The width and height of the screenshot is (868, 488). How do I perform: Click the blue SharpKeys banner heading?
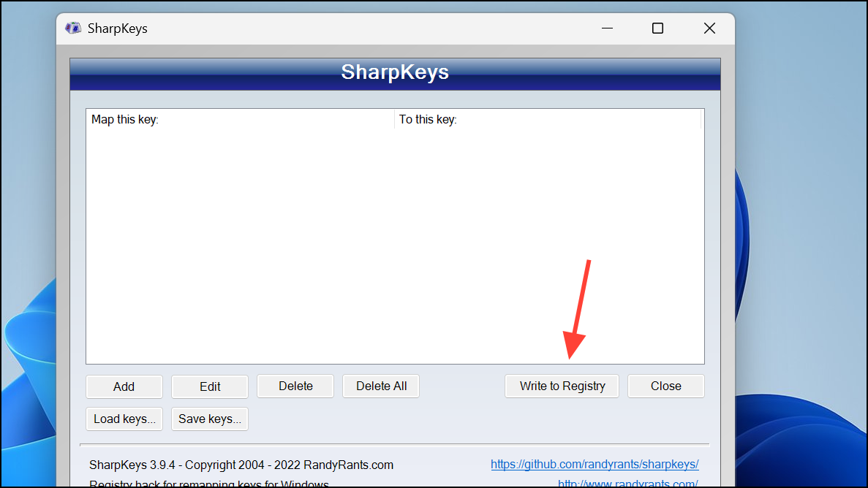pyautogui.click(x=395, y=72)
